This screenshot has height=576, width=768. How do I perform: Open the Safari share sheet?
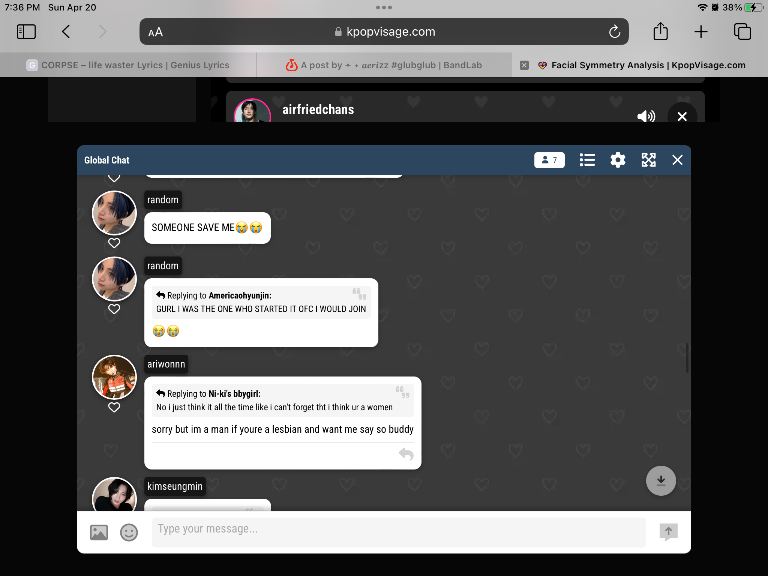point(660,31)
